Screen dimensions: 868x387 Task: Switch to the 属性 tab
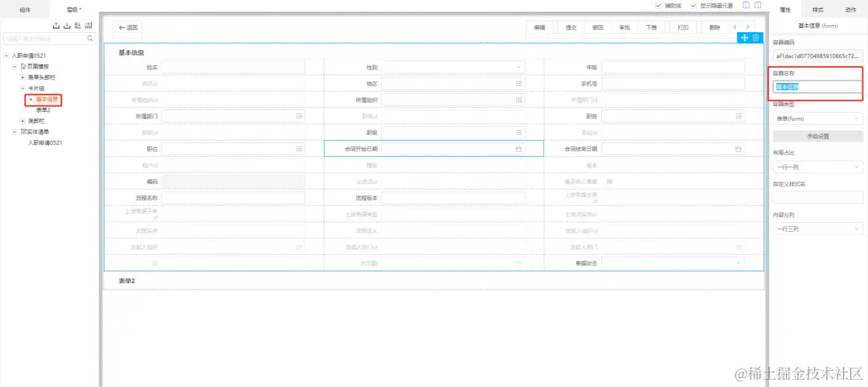784,10
